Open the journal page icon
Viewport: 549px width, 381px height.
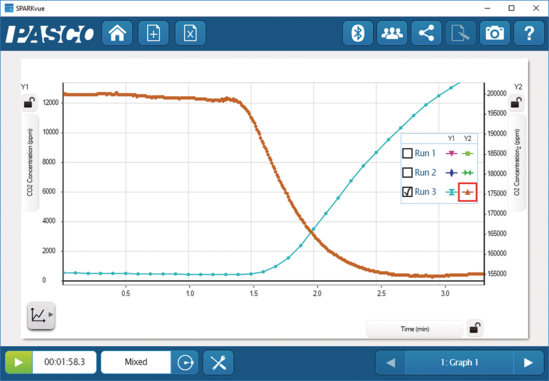pyautogui.click(x=460, y=33)
